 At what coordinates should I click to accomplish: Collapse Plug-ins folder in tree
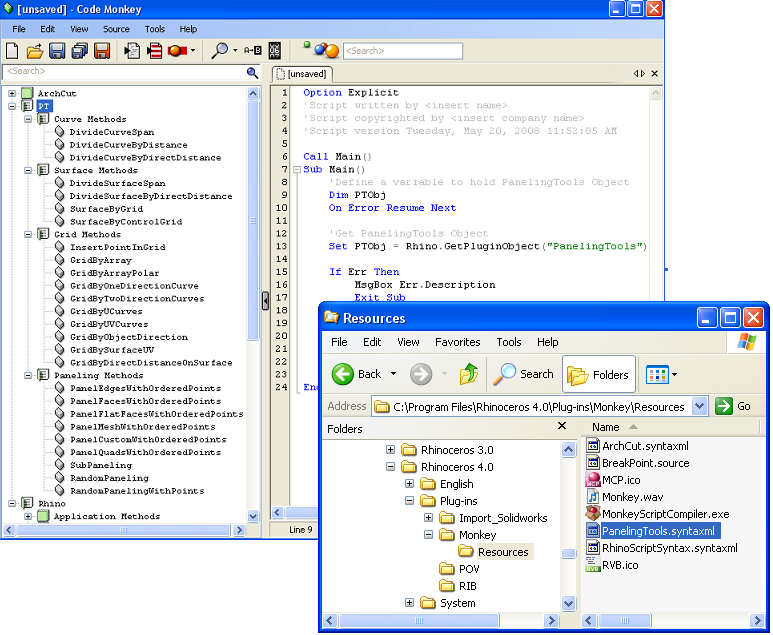409,500
